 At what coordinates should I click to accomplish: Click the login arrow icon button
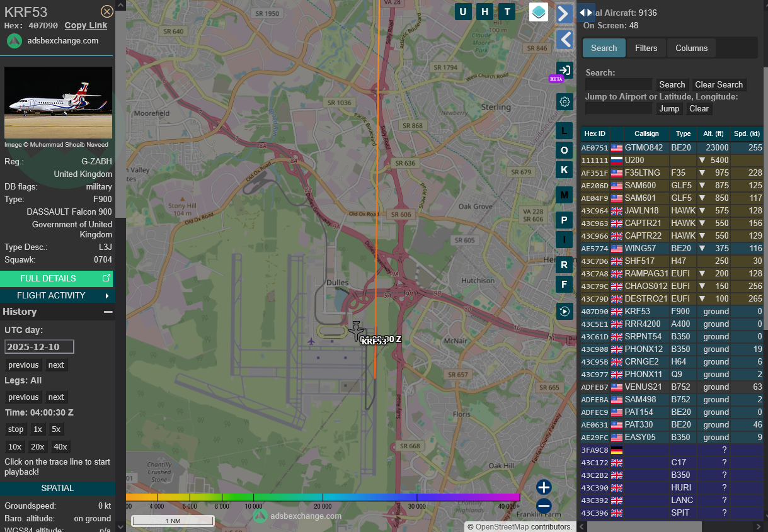[565, 70]
